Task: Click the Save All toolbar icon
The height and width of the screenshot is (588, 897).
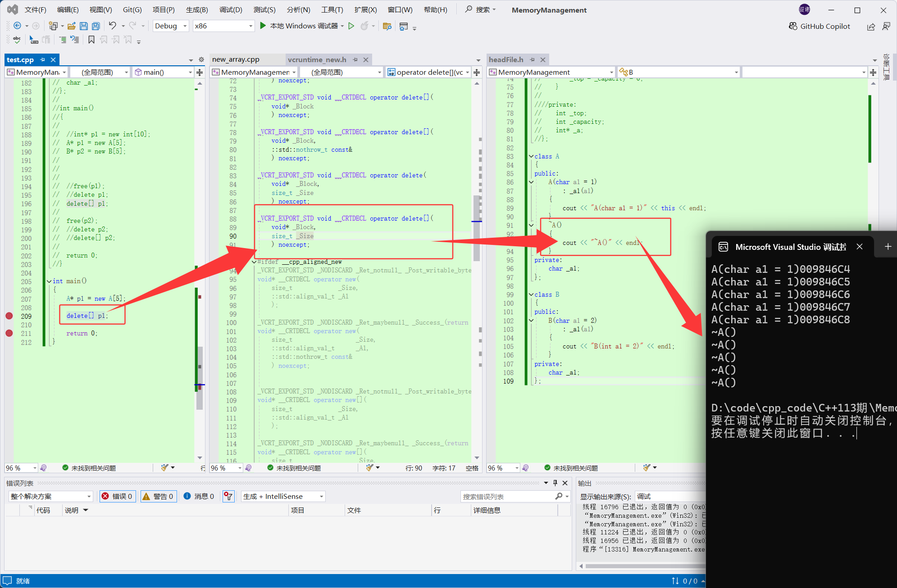Action: pyautogui.click(x=96, y=26)
